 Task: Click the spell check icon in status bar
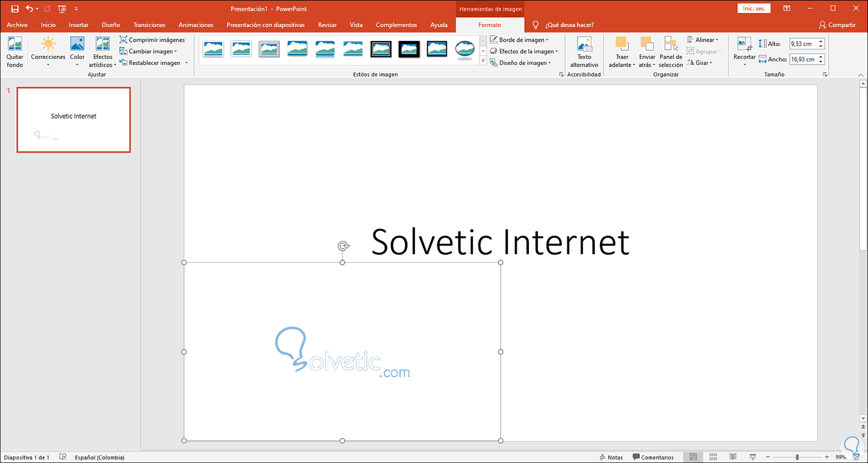pos(63,457)
